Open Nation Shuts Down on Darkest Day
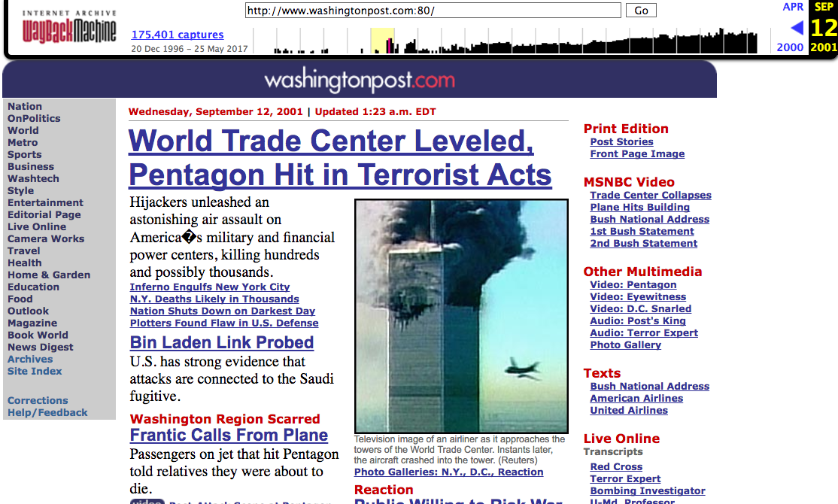The image size is (838, 504). (223, 311)
